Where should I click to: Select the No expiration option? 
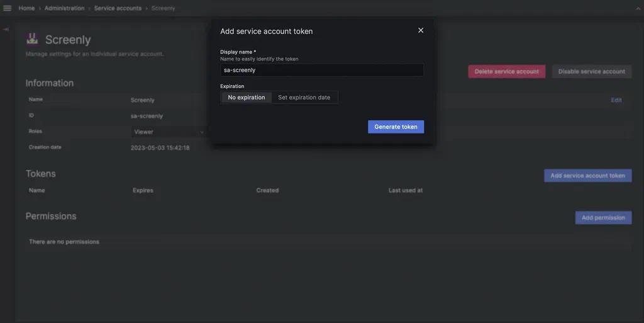(x=247, y=98)
